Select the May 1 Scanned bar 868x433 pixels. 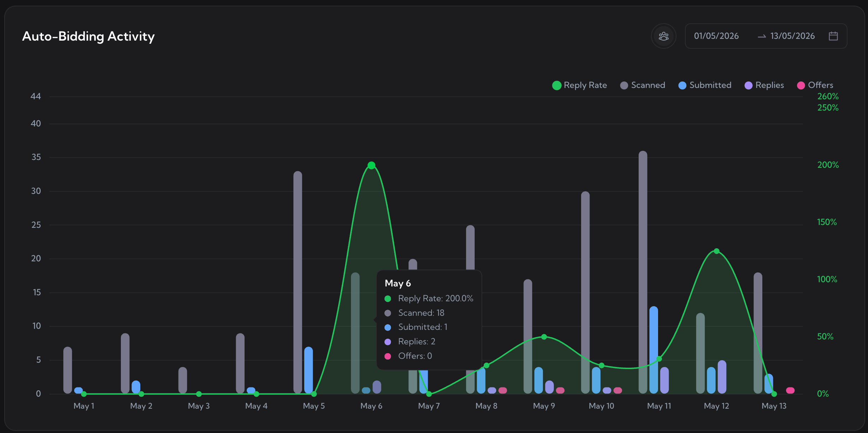(68, 370)
